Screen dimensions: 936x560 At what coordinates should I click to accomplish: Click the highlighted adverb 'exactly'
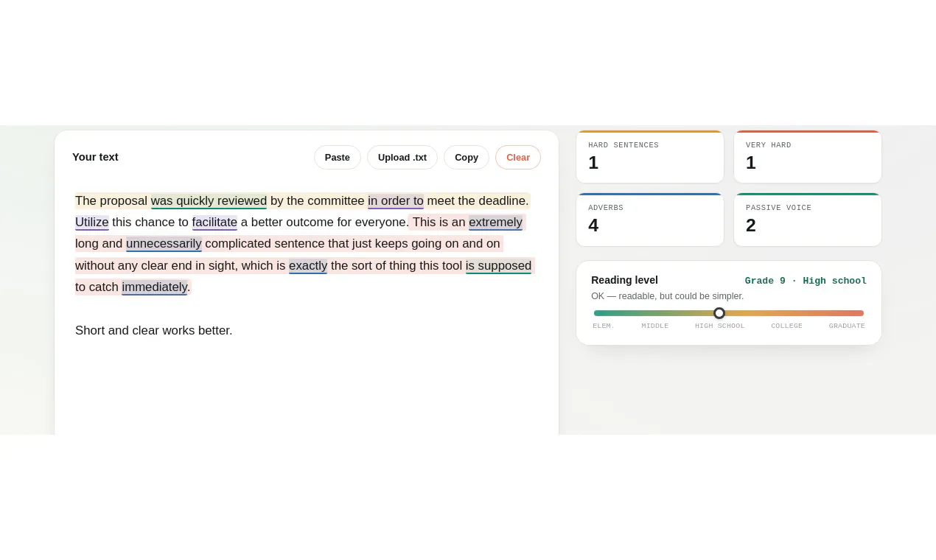308,266
